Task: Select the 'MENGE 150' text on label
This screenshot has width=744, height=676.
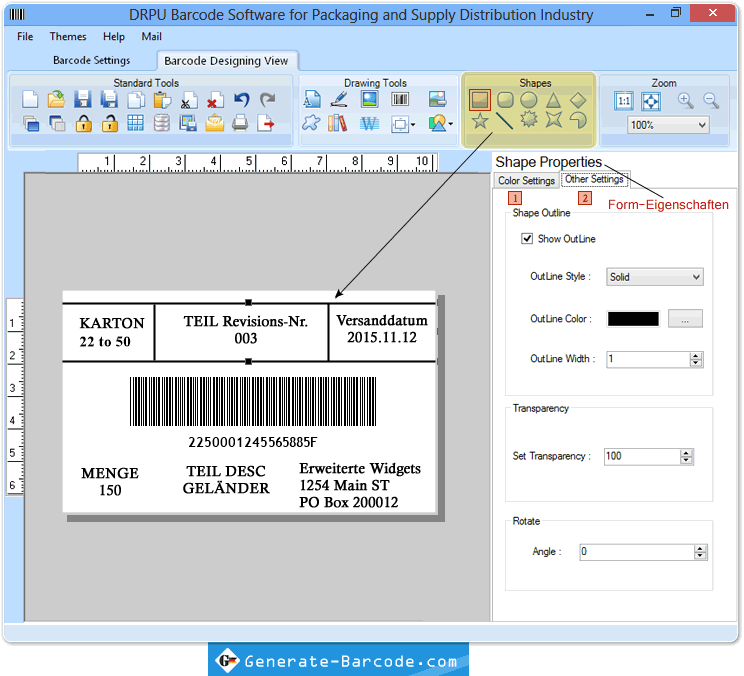Action: click(110, 482)
